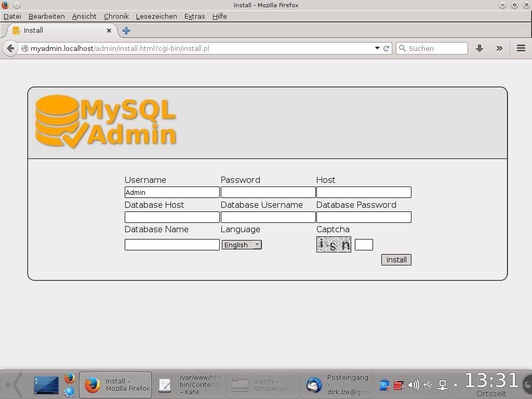This screenshot has height=399, width=532.
Task: Reload the install page
Action: click(x=386, y=48)
